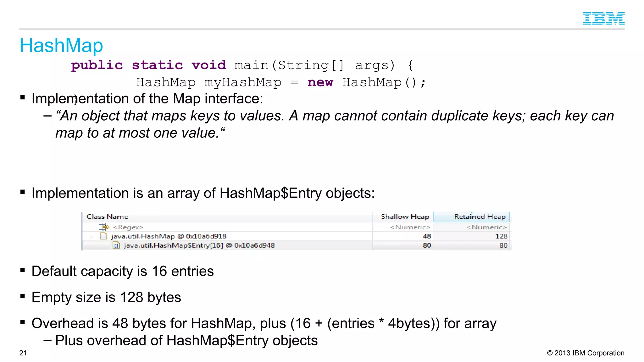The image size is (644, 362).
Task: Click 'Implementation is an array of HashMap$Entry objects'
Action: (x=203, y=193)
